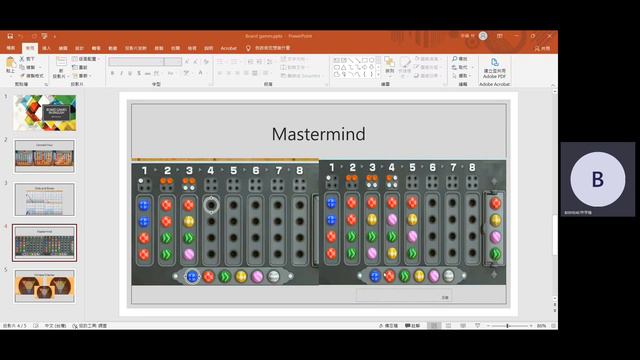
Task: Open the font size combo box
Action: pyautogui.click(x=173, y=62)
